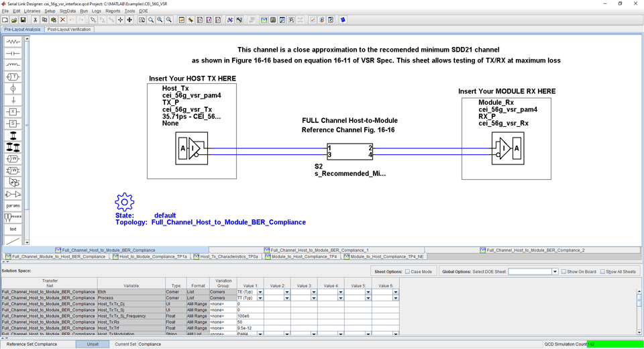Open the Libraries menu

(32, 11)
